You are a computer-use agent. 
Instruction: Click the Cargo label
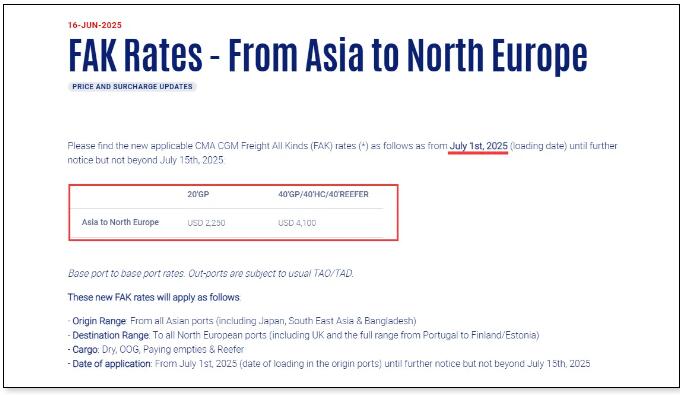(x=85, y=349)
